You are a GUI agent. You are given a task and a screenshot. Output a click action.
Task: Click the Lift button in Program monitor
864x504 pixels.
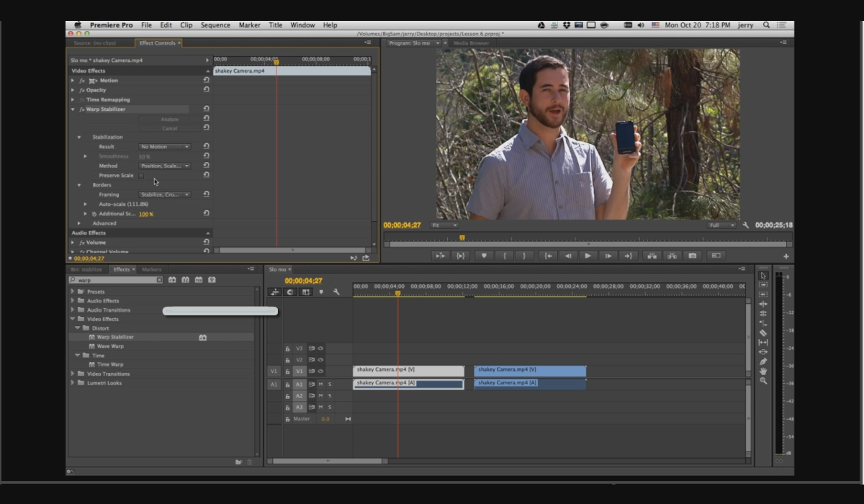tap(652, 256)
